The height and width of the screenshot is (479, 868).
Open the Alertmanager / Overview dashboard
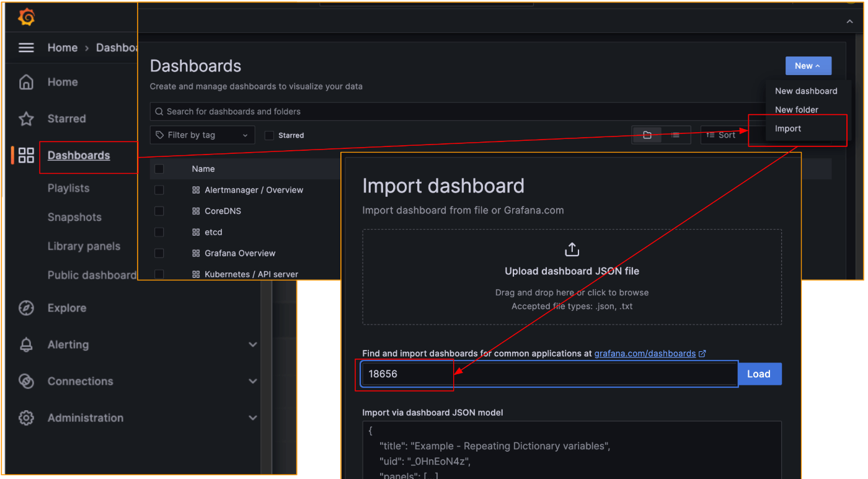(x=254, y=190)
